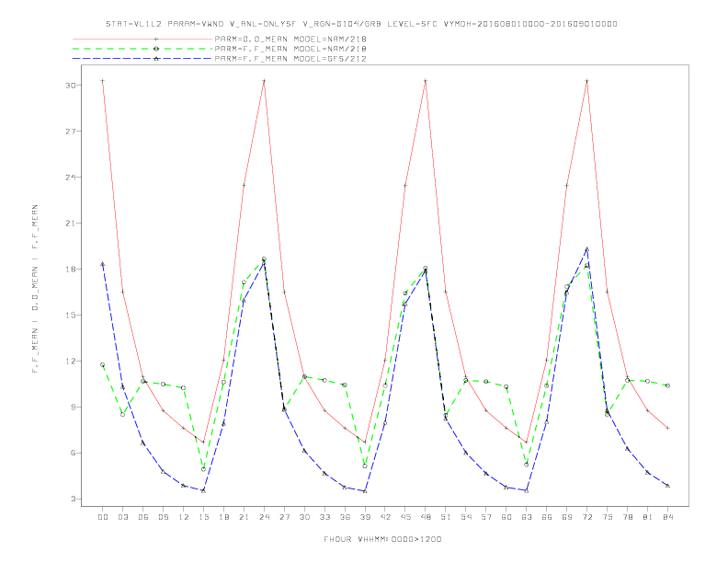Click y-axis tick value 15
The width and height of the screenshot is (728, 563).
pos(71,316)
